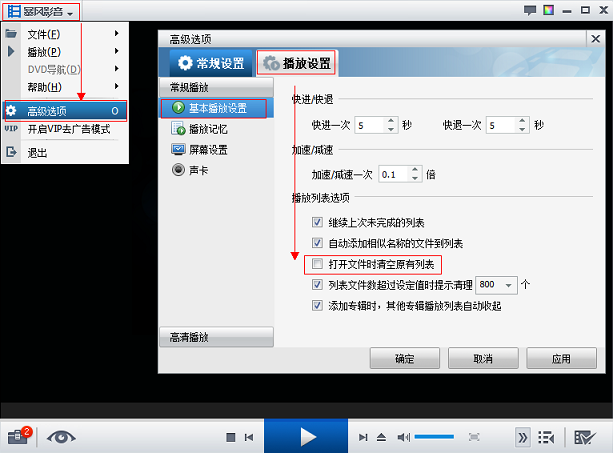613x453 pixels.
Task: Click the large blue Play button
Action: coord(306,436)
